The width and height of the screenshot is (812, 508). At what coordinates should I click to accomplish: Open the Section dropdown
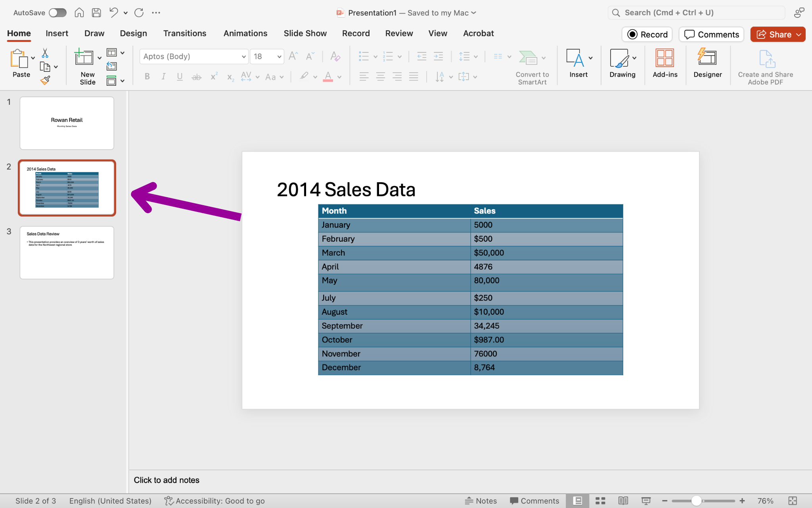point(115,81)
